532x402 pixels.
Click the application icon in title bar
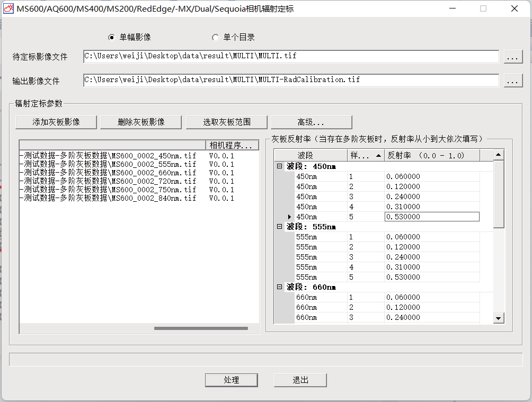point(8,8)
